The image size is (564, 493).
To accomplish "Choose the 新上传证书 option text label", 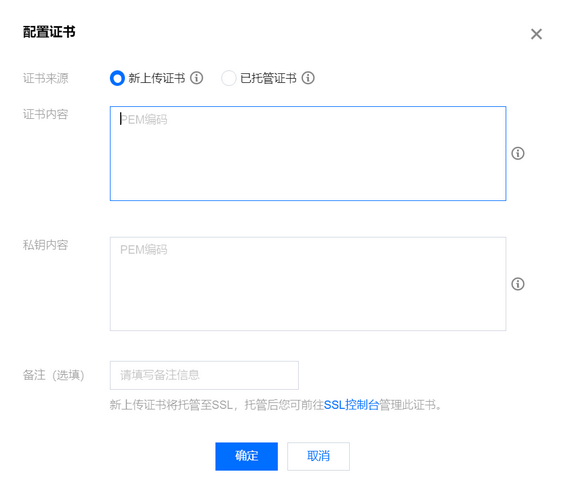I will [156, 78].
